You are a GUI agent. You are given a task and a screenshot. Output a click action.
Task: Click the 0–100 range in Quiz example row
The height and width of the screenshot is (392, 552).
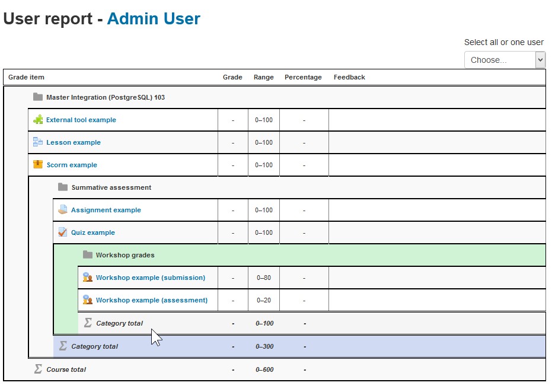click(x=264, y=232)
